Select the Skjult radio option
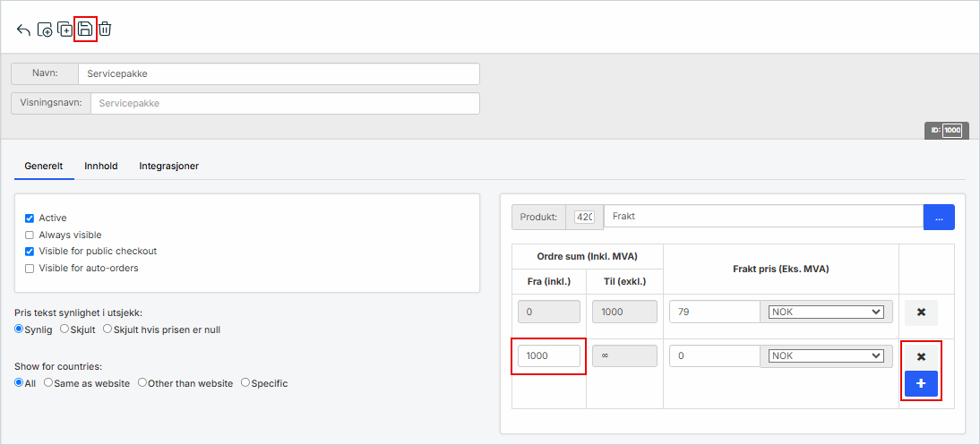The width and height of the screenshot is (980, 445). pyautogui.click(x=64, y=329)
